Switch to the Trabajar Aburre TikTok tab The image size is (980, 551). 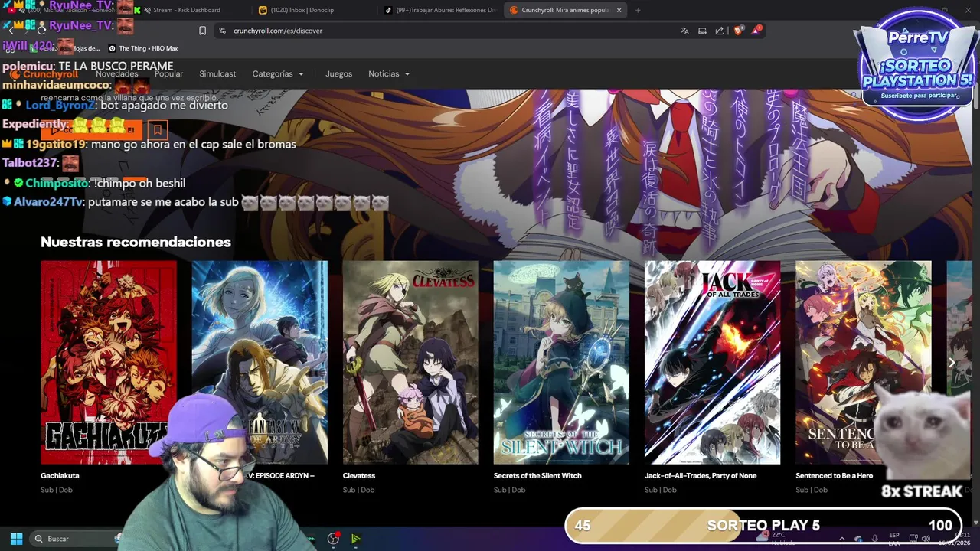coord(440,10)
